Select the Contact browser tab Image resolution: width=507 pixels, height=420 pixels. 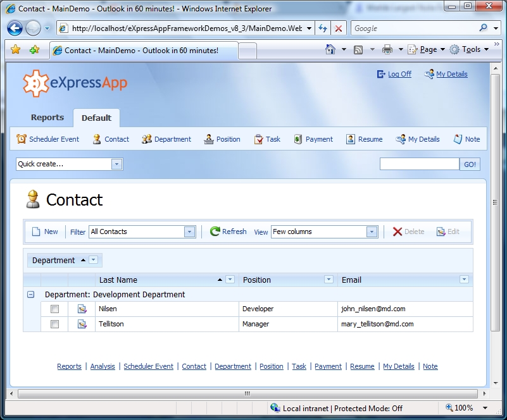[x=144, y=51]
